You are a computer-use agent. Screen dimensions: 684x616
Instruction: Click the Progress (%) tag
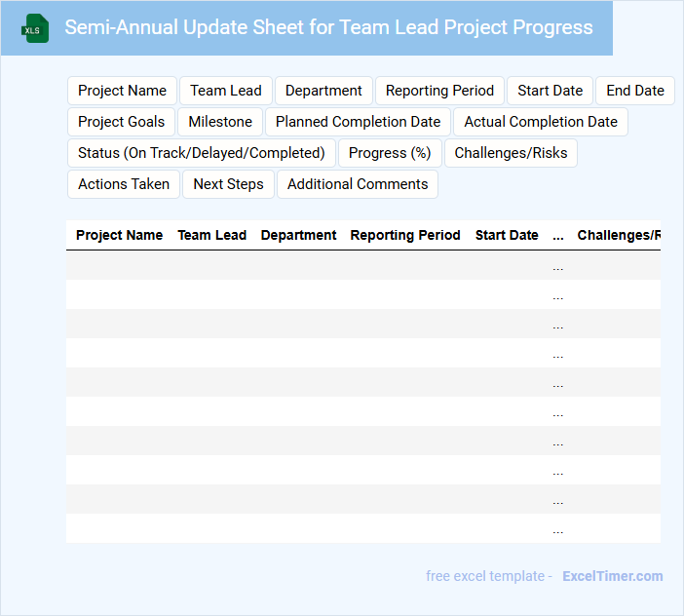coord(390,153)
